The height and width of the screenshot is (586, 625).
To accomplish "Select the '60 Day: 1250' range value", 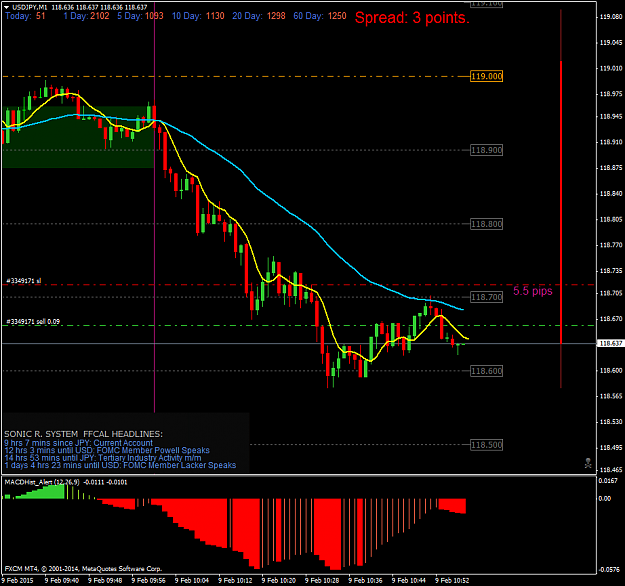I will [x=320, y=16].
